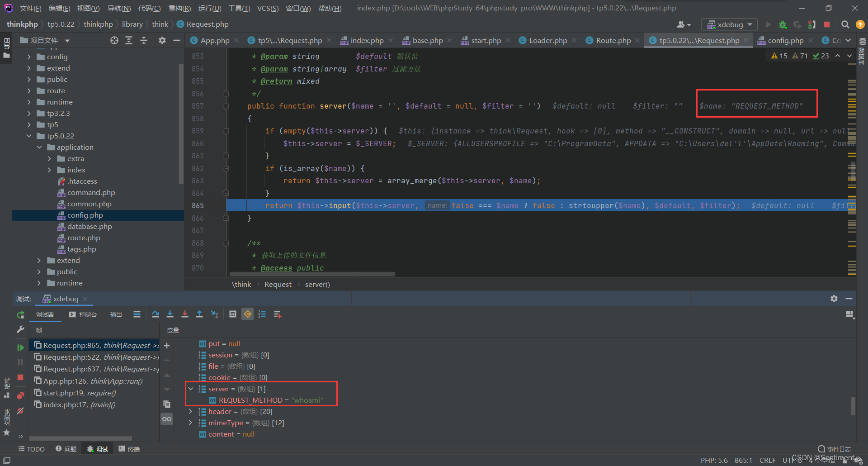The width and height of the screenshot is (868, 466).
Task: Click the stop-listening PHP debug connections icon
Action: pos(812,24)
